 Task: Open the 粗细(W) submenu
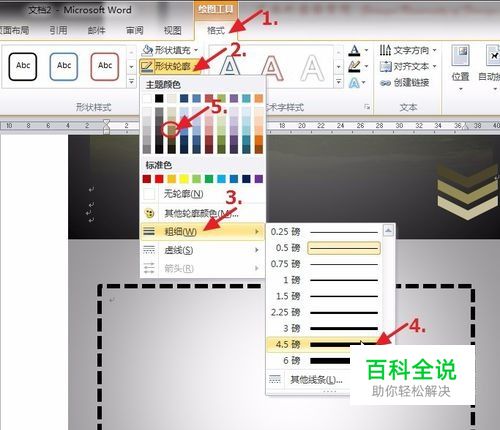click(x=202, y=231)
